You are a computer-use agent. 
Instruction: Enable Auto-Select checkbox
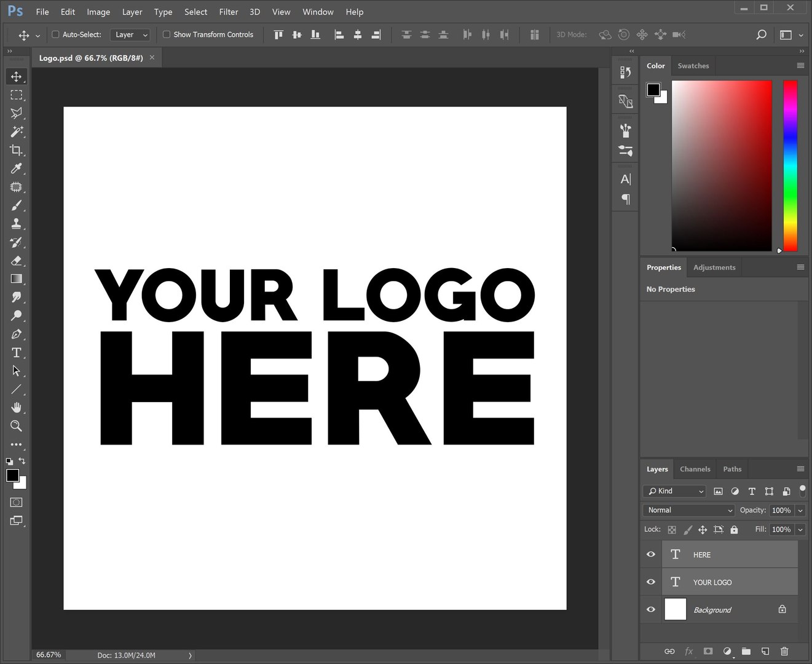pyautogui.click(x=55, y=34)
